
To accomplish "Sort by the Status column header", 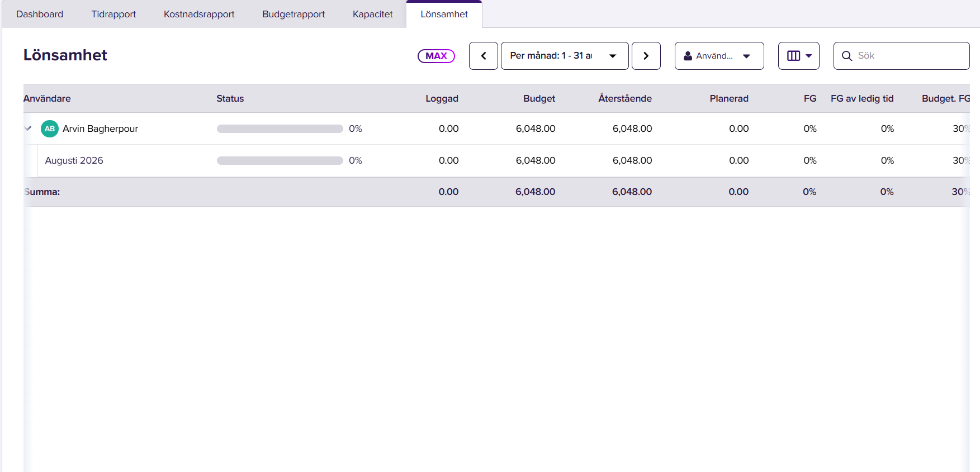I will click(230, 98).
